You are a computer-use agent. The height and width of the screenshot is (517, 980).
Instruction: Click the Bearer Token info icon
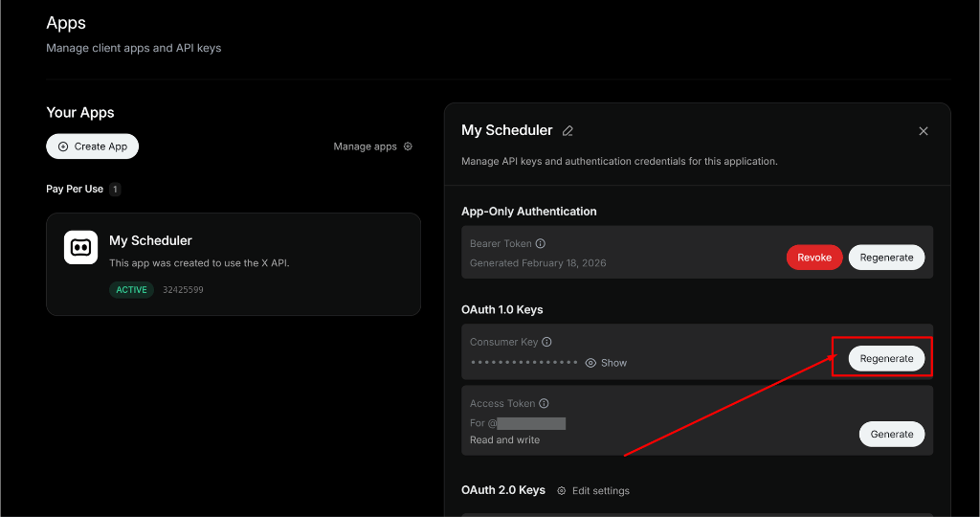pyautogui.click(x=541, y=244)
